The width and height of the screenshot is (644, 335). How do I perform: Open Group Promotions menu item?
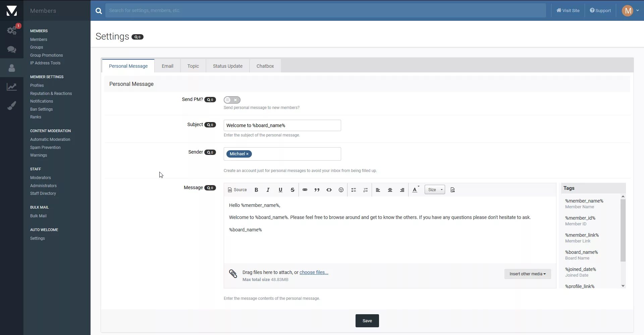pos(46,55)
